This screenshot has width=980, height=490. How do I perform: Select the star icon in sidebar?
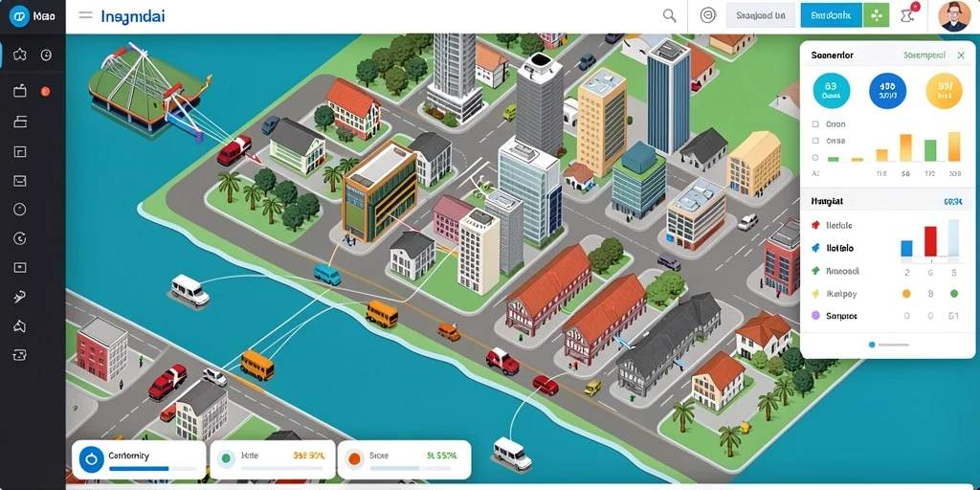click(x=20, y=55)
